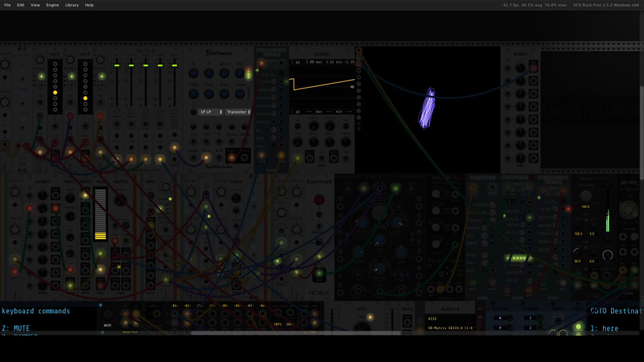Click the SE-VCA large knob
Screen dimensions: 644x362
click(x=629, y=209)
